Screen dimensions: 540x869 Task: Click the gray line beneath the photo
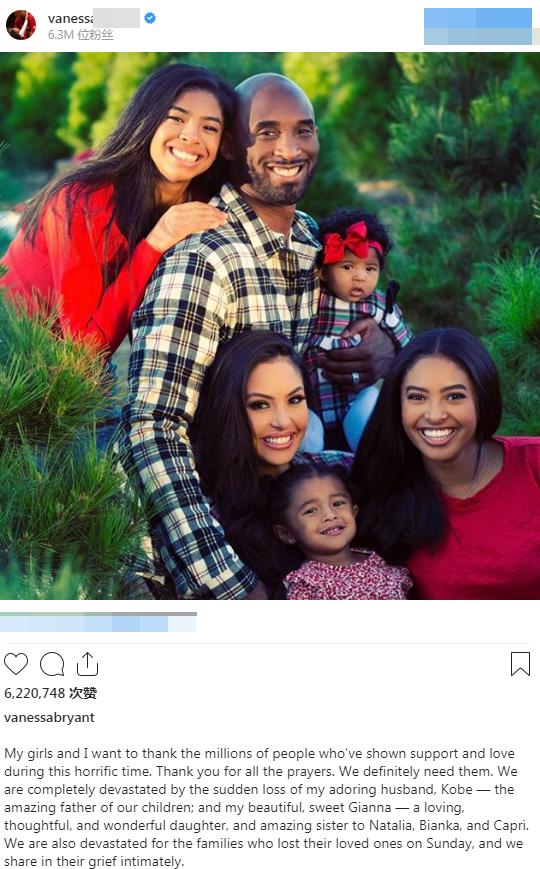pyautogui.click(x=98, y=614)
